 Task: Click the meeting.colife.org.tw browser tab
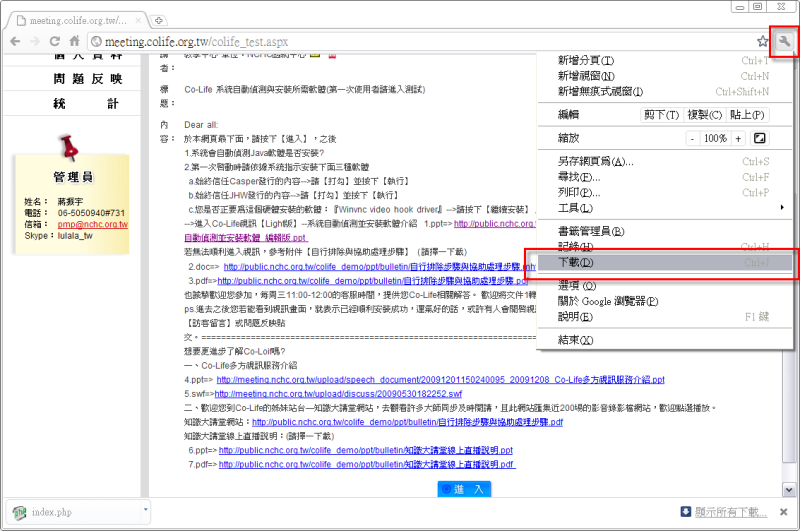(77, 21)
